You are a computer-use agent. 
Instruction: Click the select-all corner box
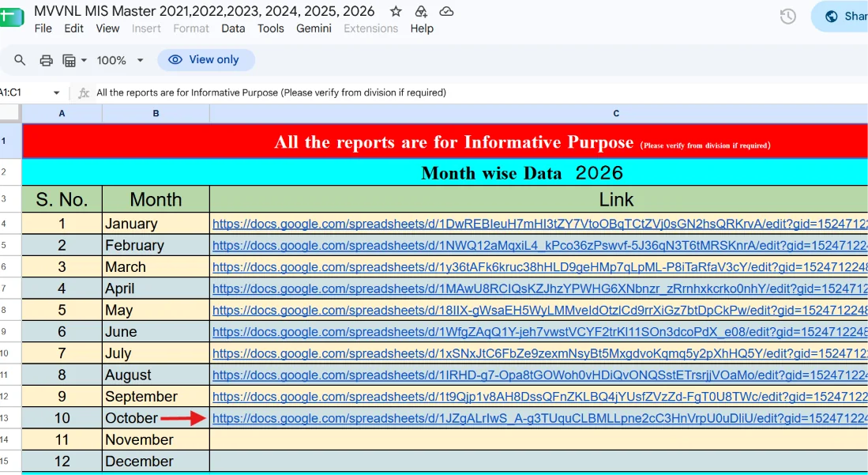point(10,113)
